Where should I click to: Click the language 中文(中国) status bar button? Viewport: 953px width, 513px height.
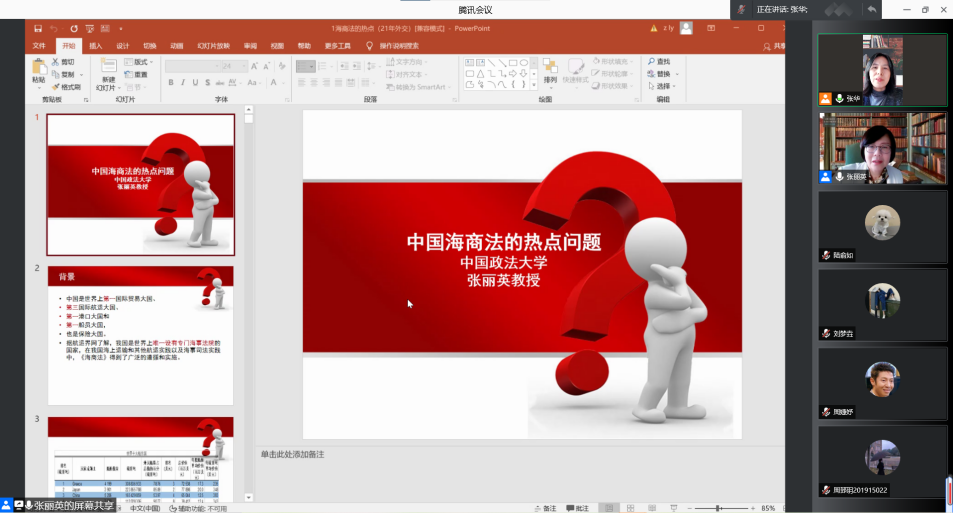click(x=145, y=508)
